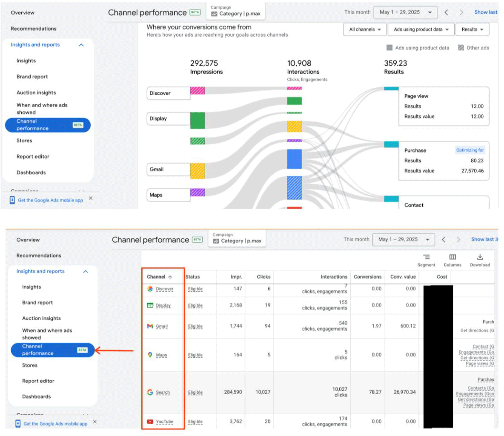
Task: Click the Eligible status link for Gmail
Action: point(195,327)
